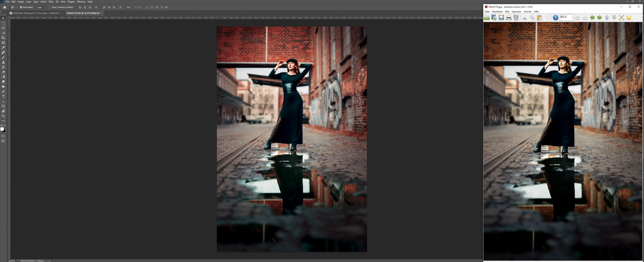
Task: Open the Auto-Select Layer dropdown
Action: (x=41, y=7)
